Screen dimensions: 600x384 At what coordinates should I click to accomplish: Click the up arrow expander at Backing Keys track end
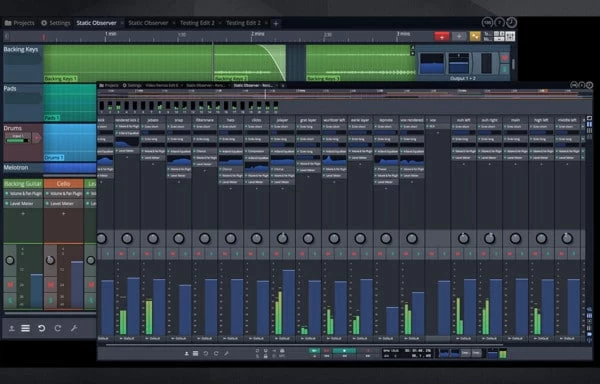(412, 48)
